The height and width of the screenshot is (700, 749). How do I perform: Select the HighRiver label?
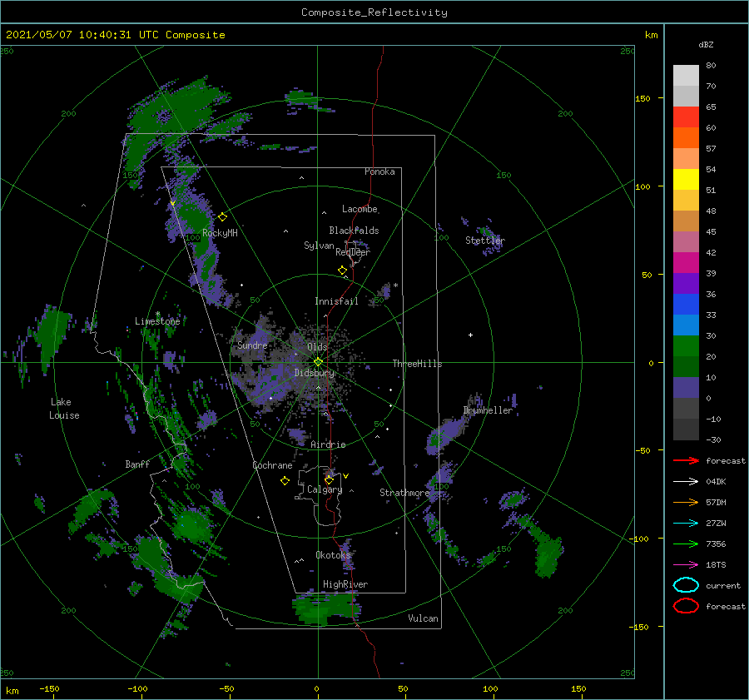(345, 584)
